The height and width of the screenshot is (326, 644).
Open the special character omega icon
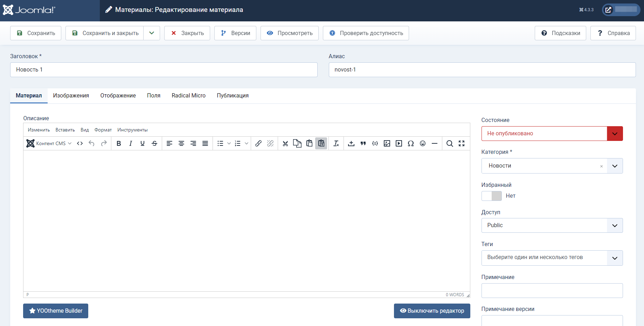click(411, 143)
